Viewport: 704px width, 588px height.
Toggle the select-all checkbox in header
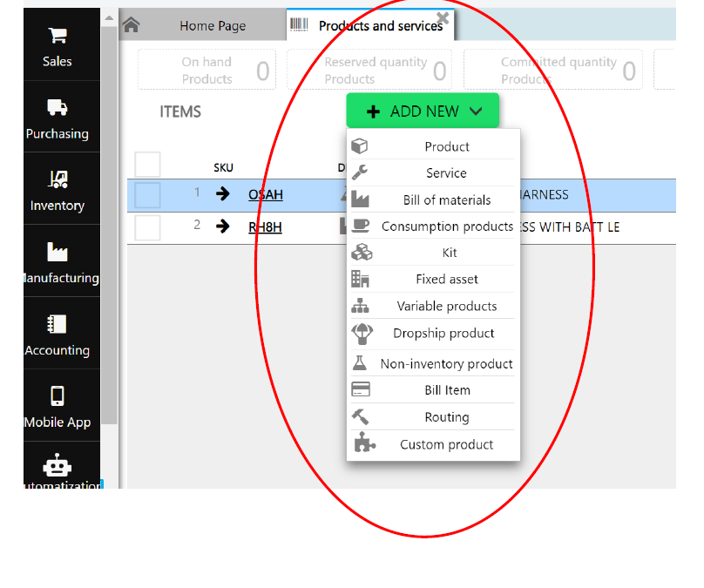pos(148,165)
